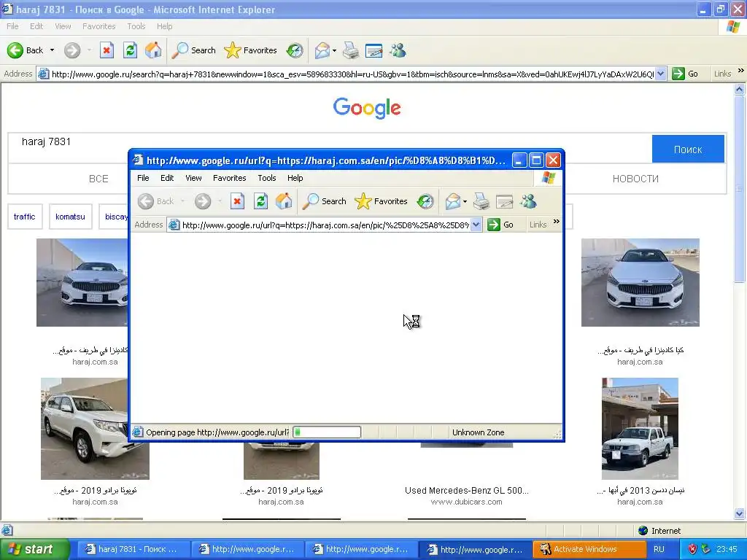Click Refresh icon in main browser toolbar
The image size is (747, 560).
[130, 50]
